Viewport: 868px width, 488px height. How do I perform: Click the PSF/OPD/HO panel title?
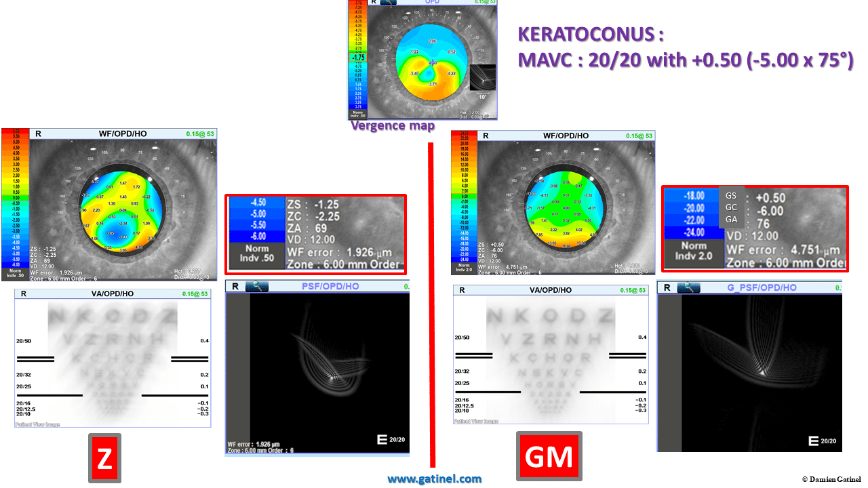330,287
